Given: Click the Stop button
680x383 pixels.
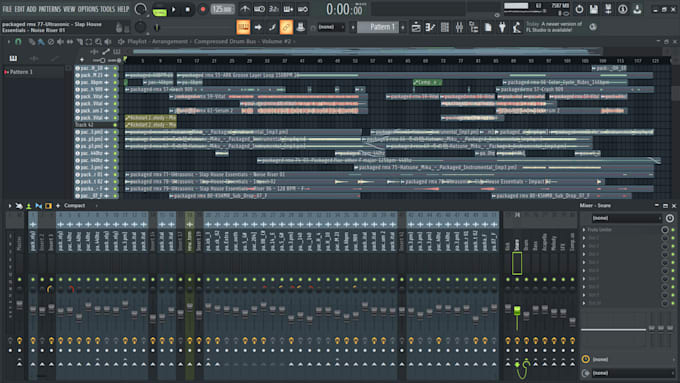Looking at the screenshot, I should click(x=188, y=9).
